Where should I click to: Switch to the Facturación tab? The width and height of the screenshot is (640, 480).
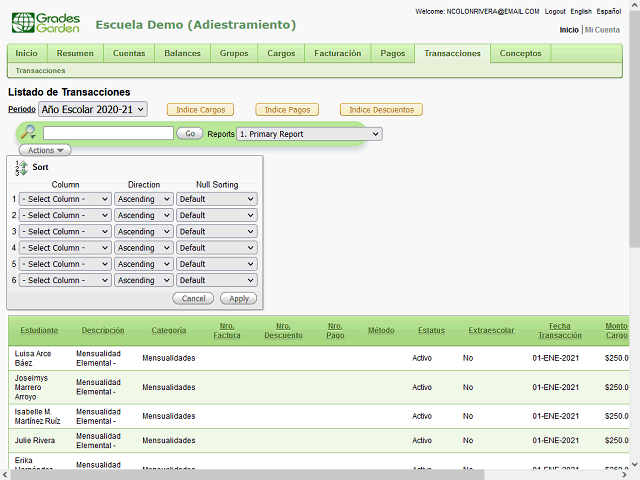point(337,53)
